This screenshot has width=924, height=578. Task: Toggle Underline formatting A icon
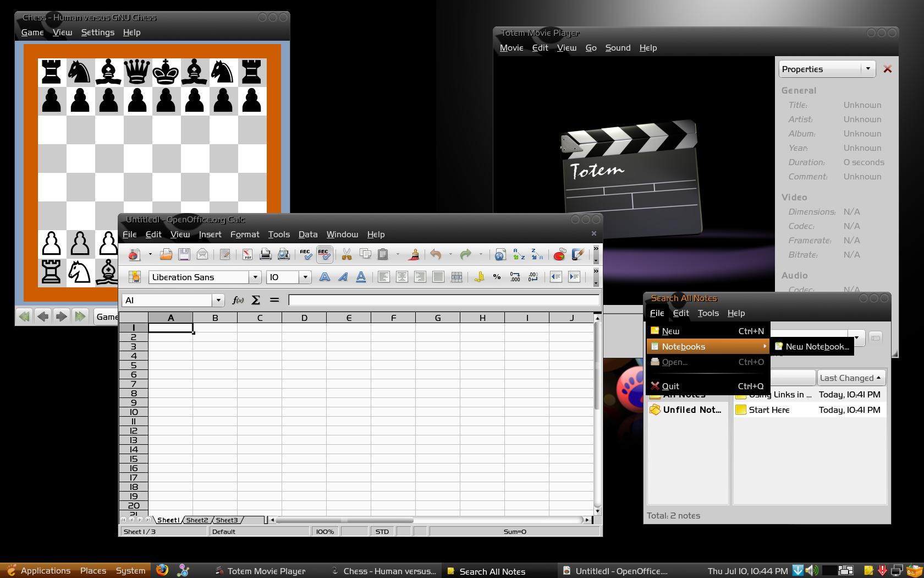pyautogui.click(x=361, y=277)
